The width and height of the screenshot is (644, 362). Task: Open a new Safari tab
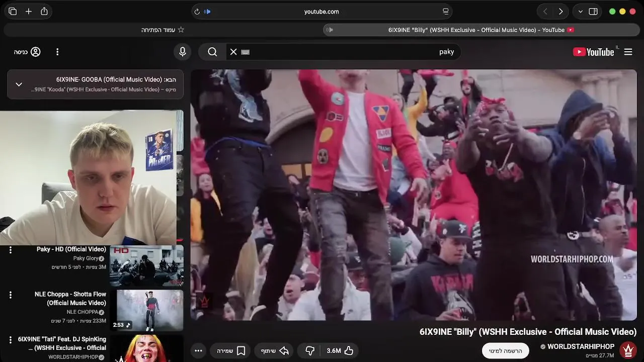(x=29, y=11)
